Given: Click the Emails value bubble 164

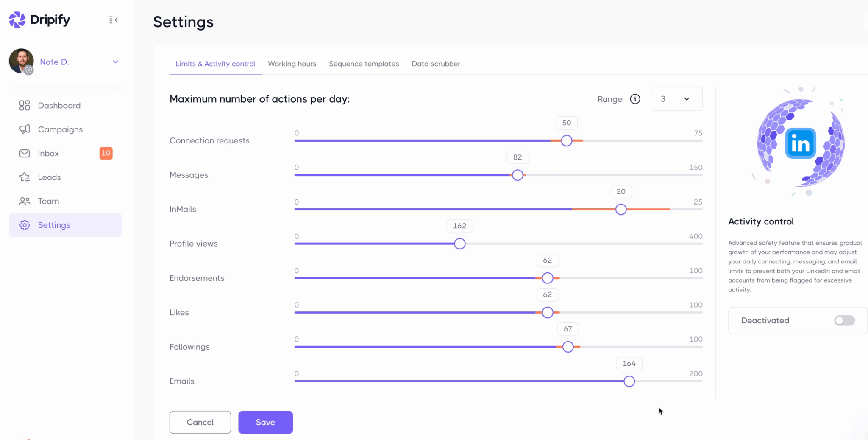Looking at the screenshot, I should tap(629, 363).
